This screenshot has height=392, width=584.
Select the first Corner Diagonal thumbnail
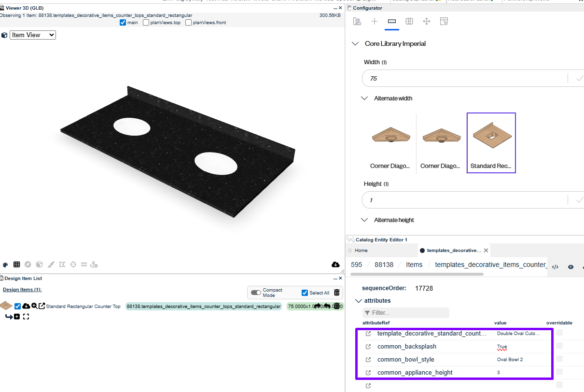tap(391, 142)
